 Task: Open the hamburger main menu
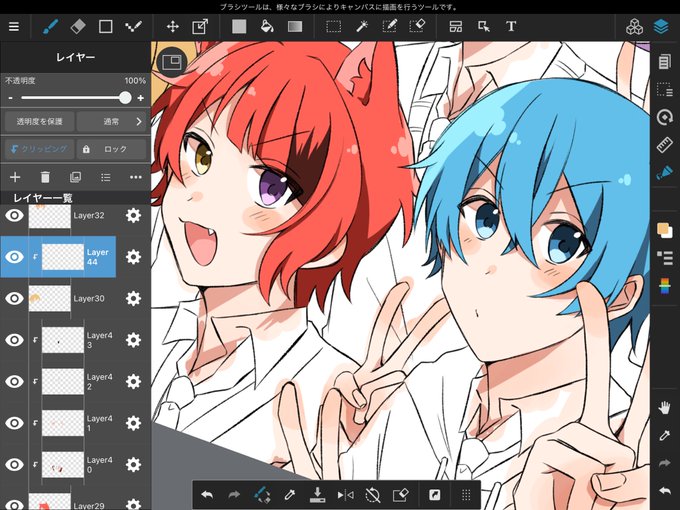pyautogui.click(x=14, y=27)
